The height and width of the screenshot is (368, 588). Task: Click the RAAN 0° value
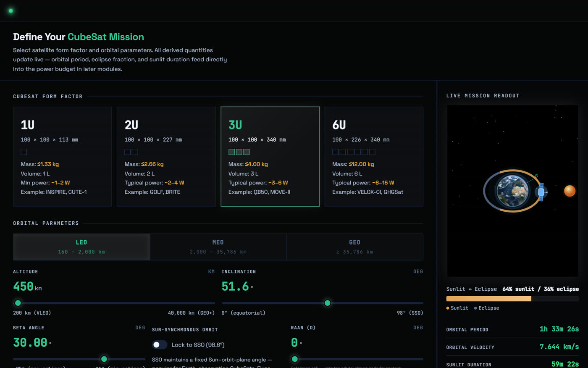pyautogui.click(x=297, y=342)
